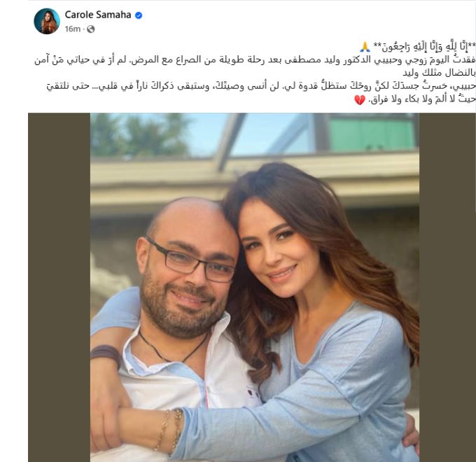This screenshot has height=462, width=476.
Task: Click the green building in photo background
Action: [372, 134]
